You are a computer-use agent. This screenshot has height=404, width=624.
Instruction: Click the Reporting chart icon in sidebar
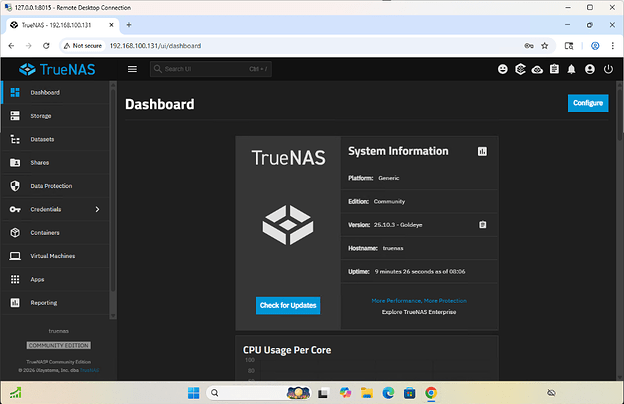click(15, 303)
